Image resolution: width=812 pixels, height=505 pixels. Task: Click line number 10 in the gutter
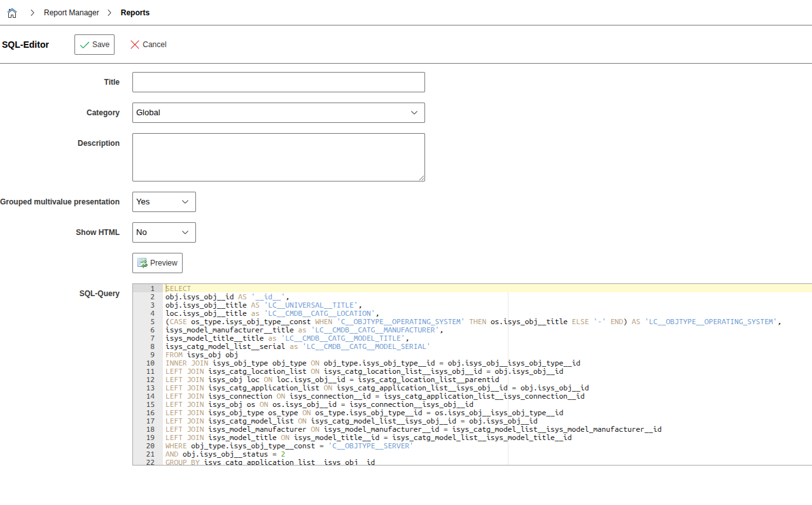(151, 363)
